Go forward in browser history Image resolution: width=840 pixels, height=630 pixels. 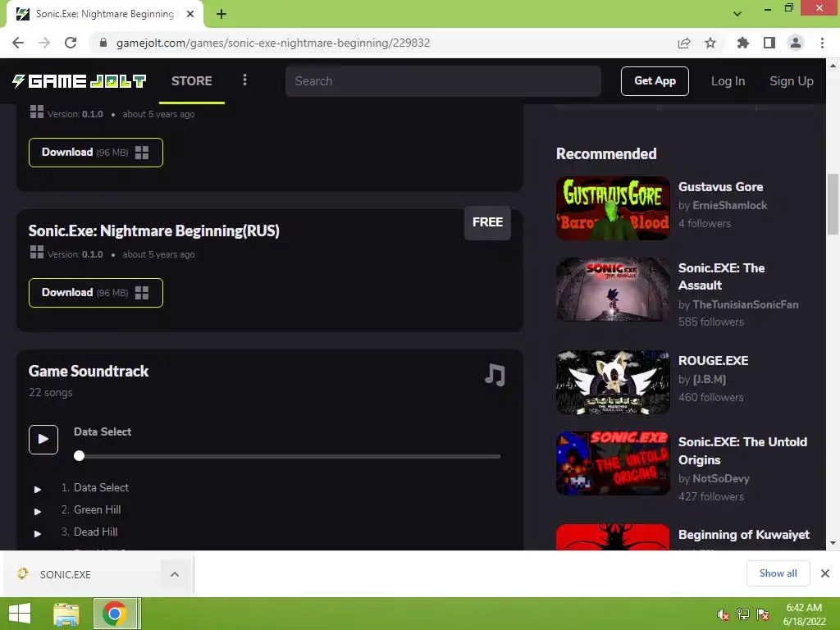[x=44, y=43]
